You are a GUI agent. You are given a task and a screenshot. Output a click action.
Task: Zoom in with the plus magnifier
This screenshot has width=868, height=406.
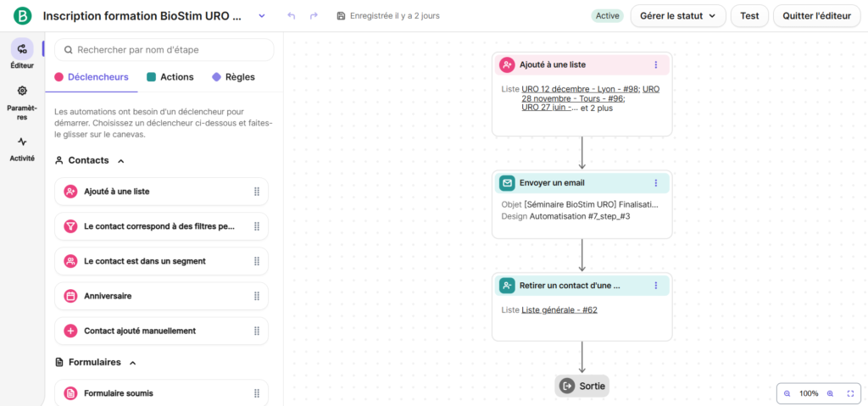tap(830, 393)
